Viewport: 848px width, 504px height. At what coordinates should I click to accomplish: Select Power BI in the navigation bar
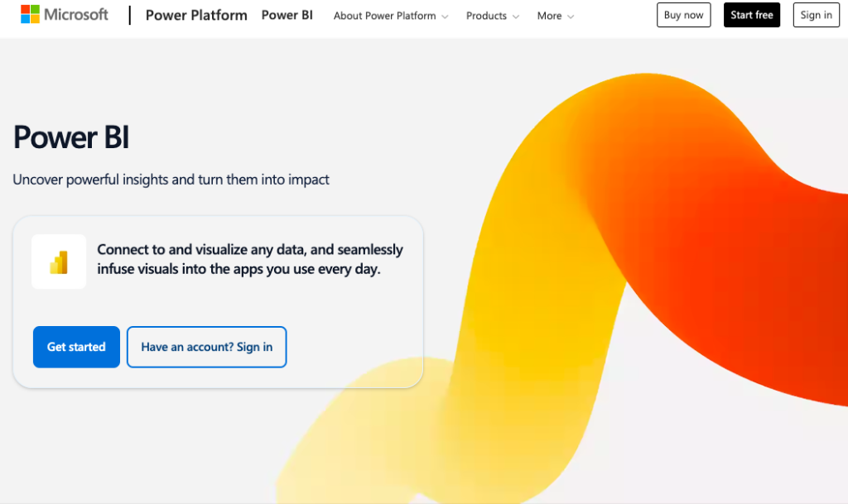(287, 15)
